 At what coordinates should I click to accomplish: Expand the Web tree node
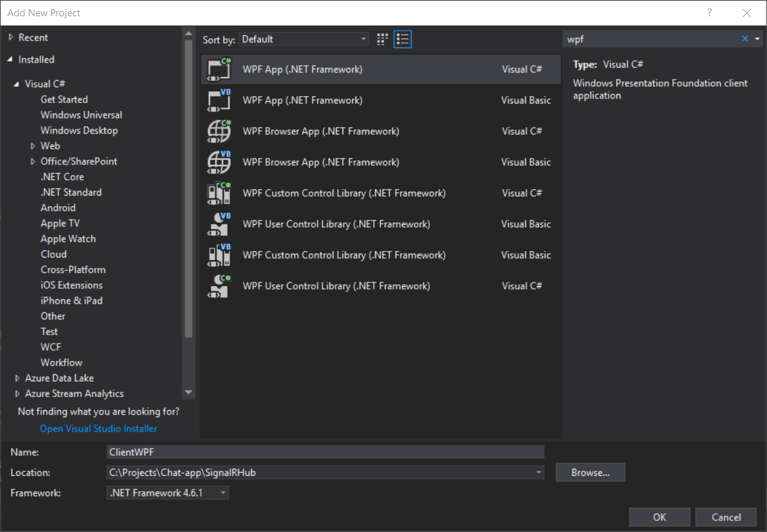[33, 146]
